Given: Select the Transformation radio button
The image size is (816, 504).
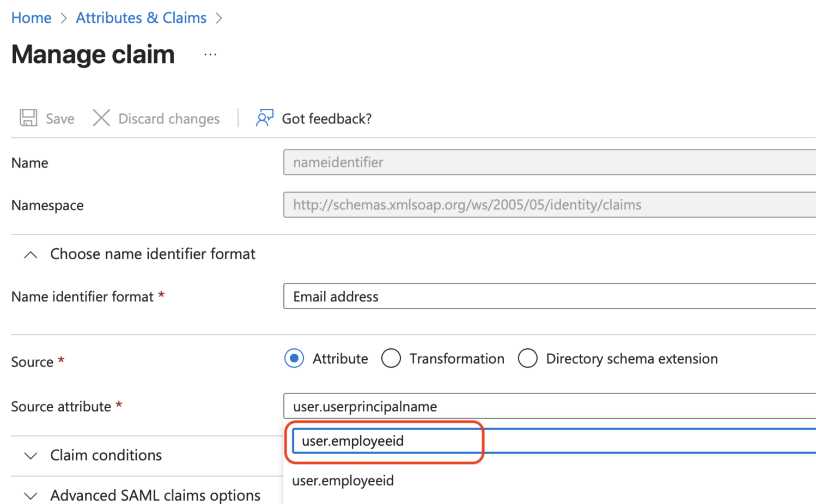Looking at the screenshot, I should point(391,358).
